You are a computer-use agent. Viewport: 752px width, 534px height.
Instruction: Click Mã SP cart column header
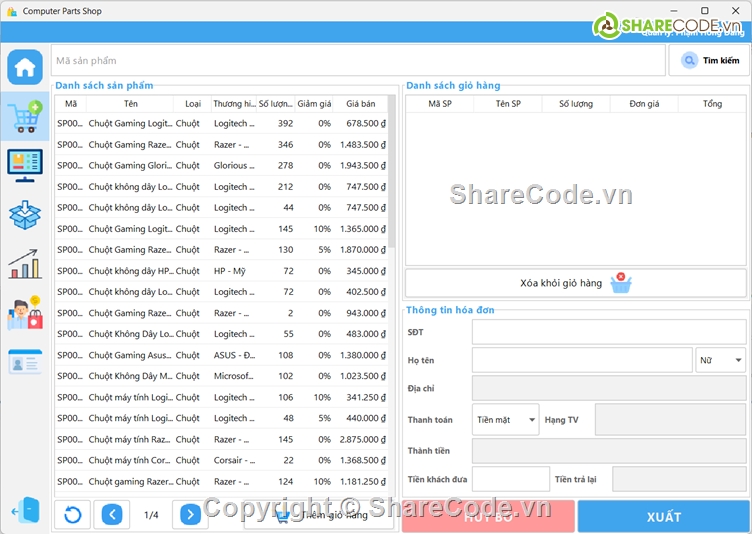440,104
